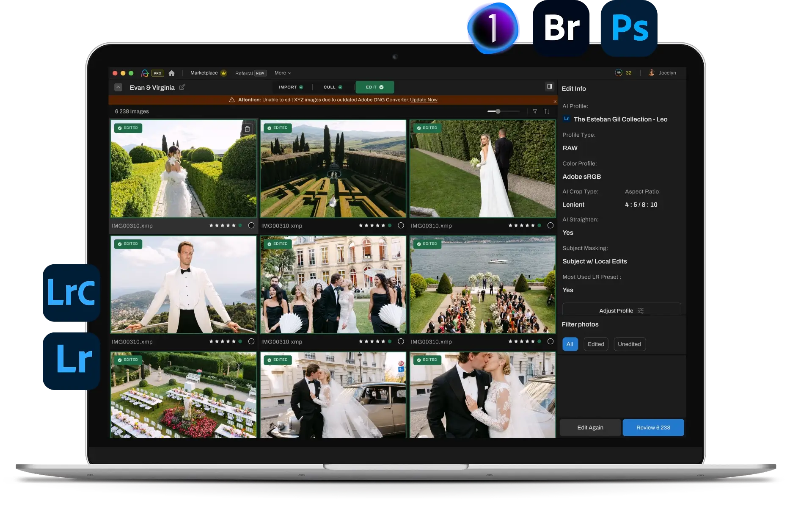The image size is (812, 512).
Task: Expand the More menu
Action: (283, 73)
